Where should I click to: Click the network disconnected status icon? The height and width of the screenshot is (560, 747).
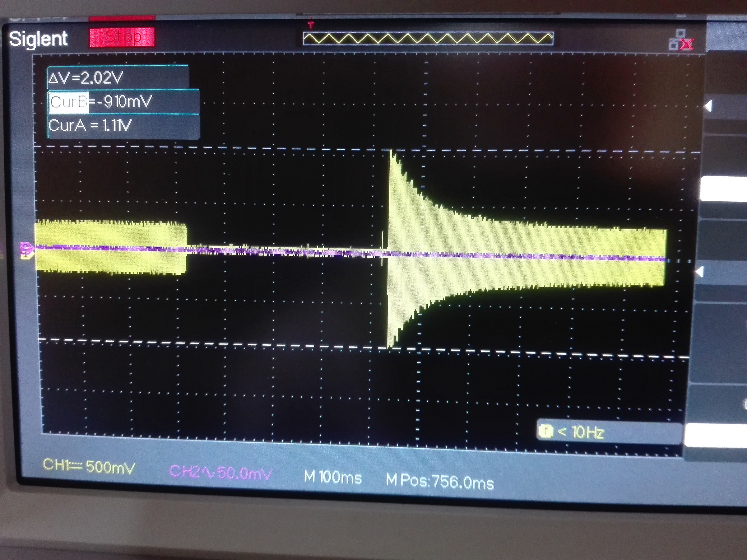680,41
